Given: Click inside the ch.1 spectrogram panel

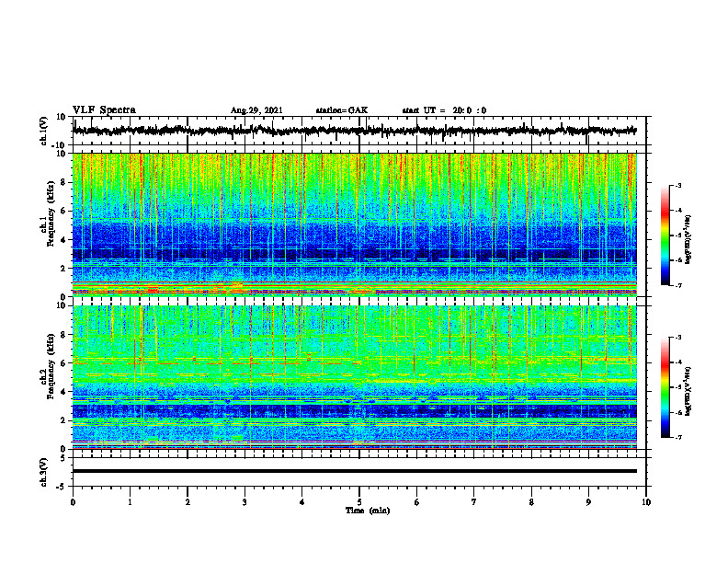Looking at the screenshot, I should 355,224.
